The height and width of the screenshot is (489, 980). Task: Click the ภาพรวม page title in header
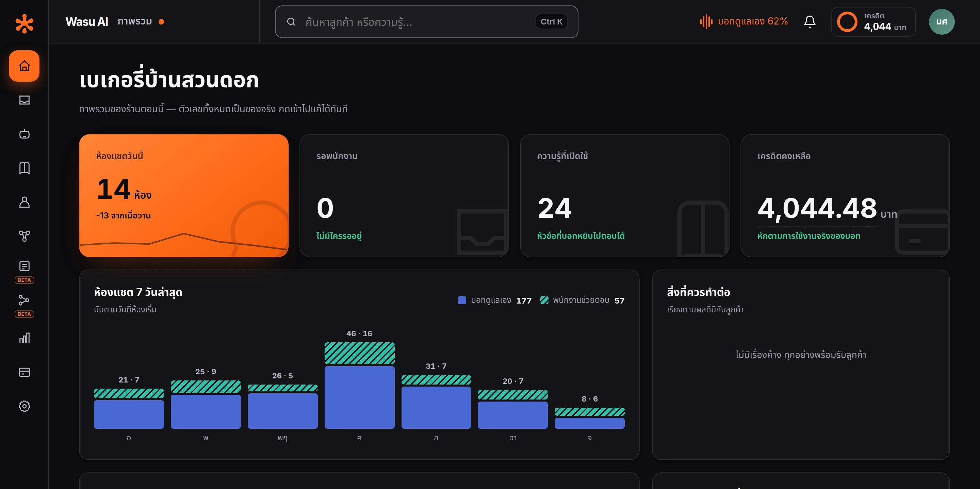tap(135, 22)
